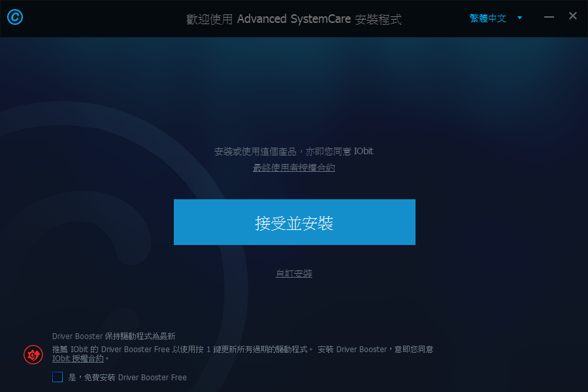
Task: Open the IObit 授權合約 link
Action: 78,359
